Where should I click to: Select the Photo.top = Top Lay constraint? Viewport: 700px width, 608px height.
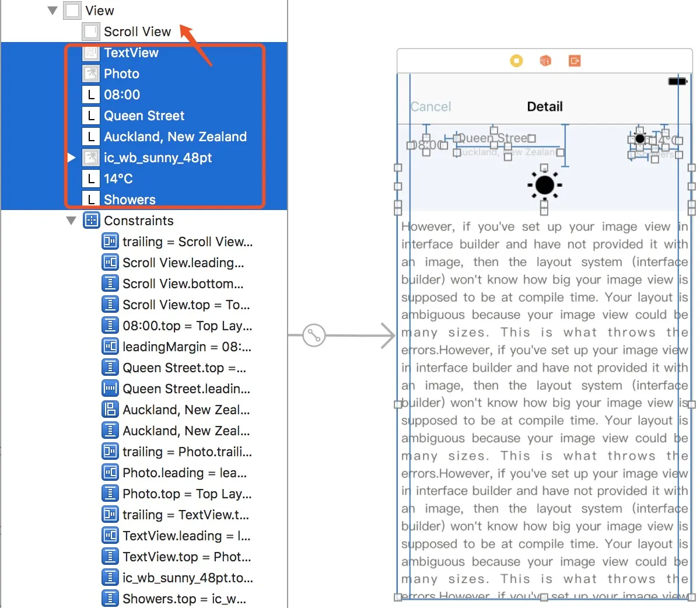143,494
